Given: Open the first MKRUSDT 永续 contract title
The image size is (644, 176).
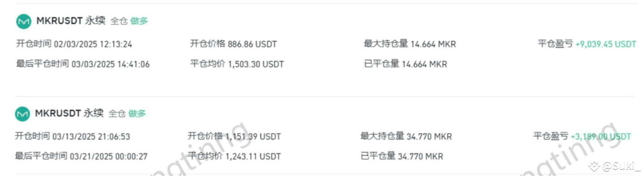Looking at the screenshot, I should point(71,20).
